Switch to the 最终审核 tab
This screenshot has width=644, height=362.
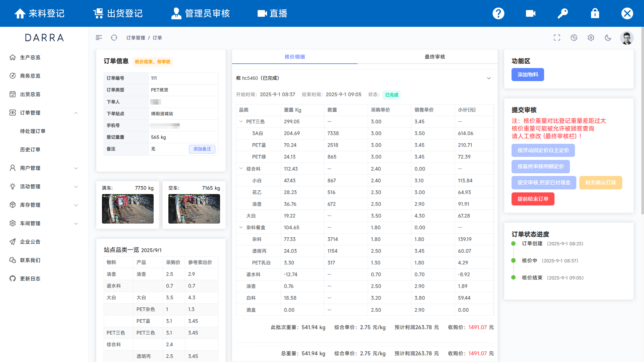[x=435, y=57]
